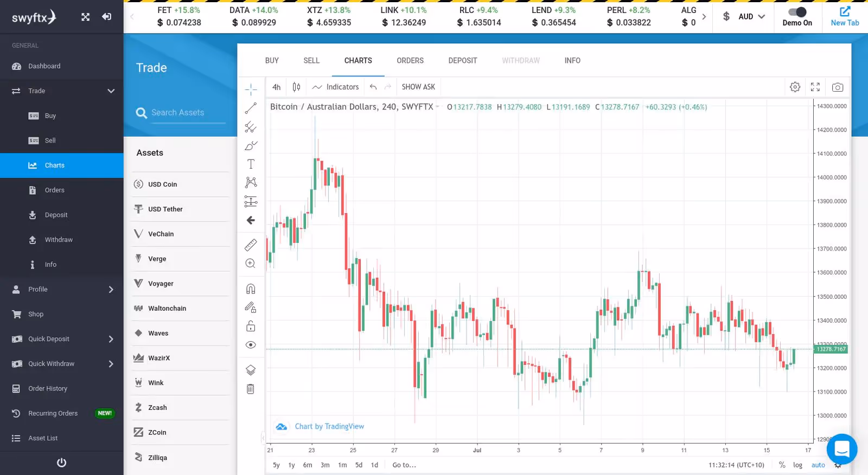
Task: Undo the last chart action
Action: (x=373, y=87)
